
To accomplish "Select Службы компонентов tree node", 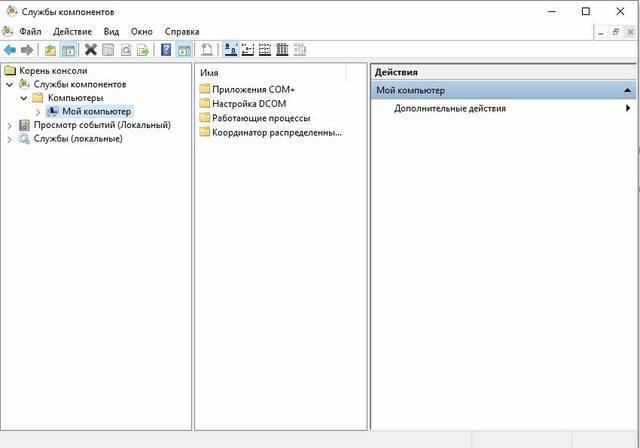I will click(80, 84).
